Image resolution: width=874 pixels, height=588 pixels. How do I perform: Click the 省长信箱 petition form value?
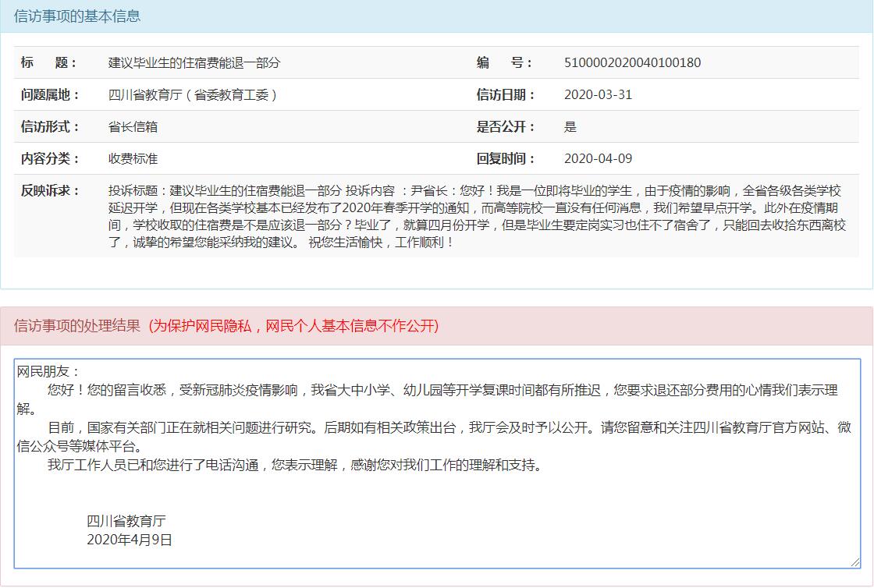coord(133,127)
